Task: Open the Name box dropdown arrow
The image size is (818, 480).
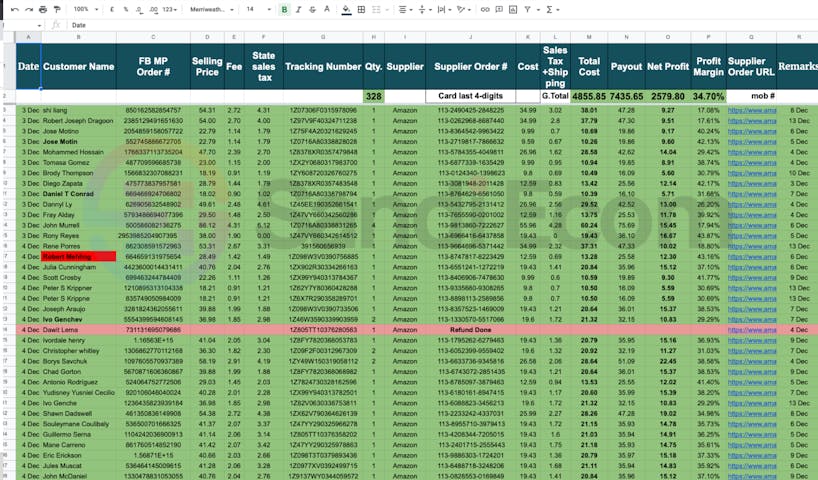Action: pos(39,25)
